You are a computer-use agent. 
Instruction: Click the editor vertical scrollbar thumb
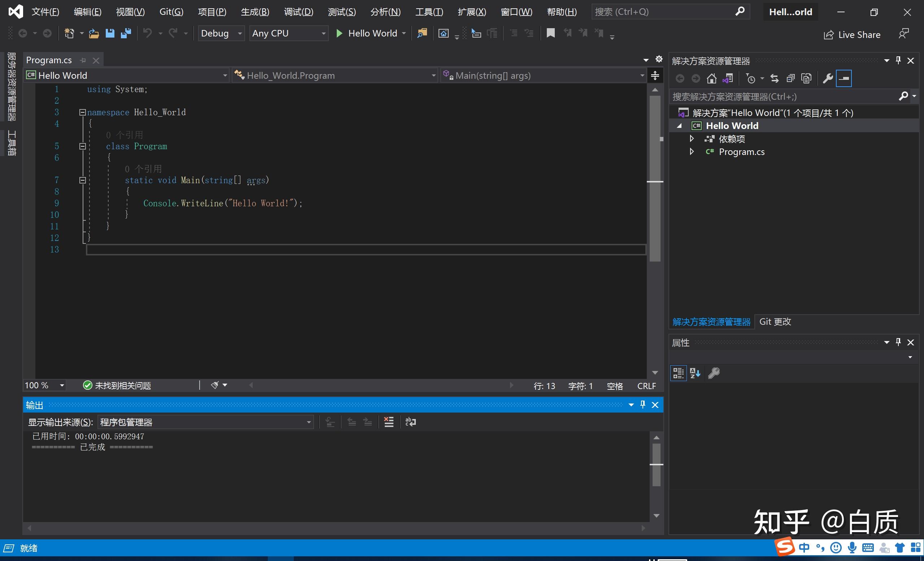coord(655,178)
